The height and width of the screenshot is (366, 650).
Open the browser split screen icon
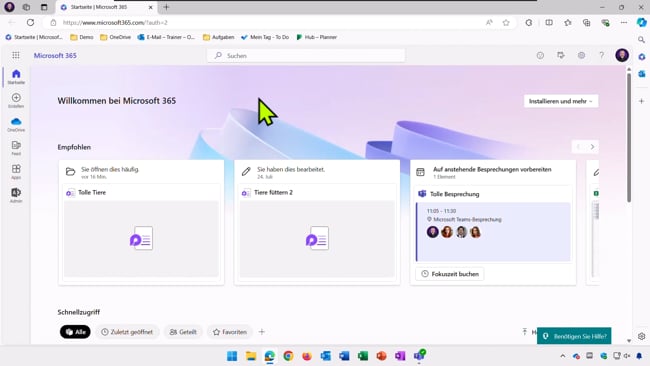(549, 22)
